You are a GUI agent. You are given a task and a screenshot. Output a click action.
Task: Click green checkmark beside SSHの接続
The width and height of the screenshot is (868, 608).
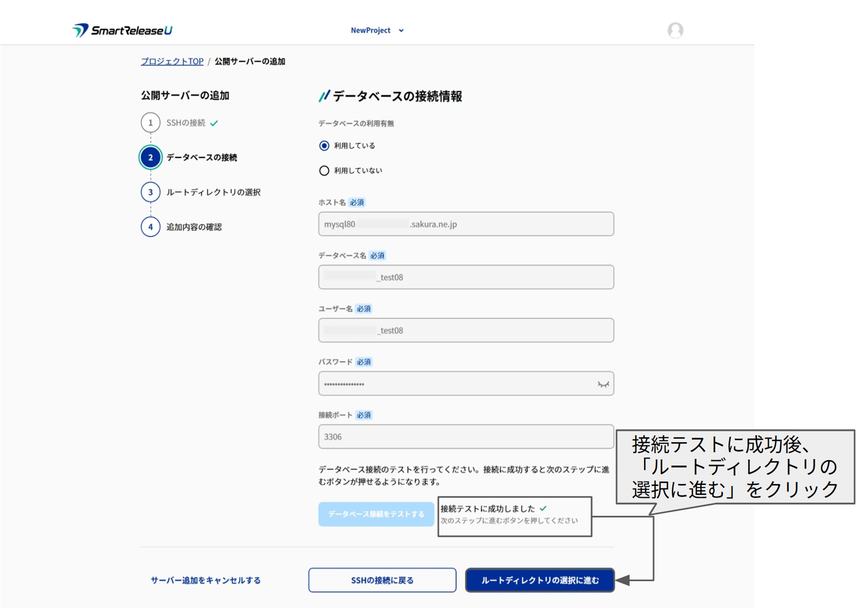(214, 123)
